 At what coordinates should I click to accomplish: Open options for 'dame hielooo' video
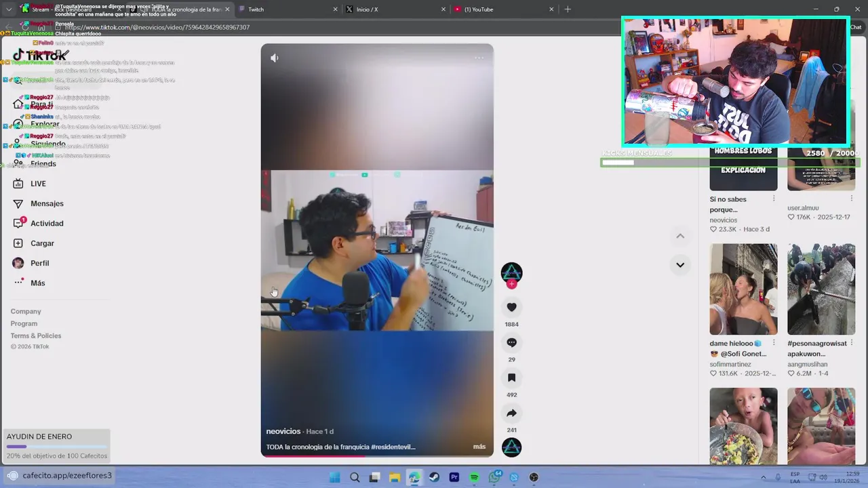tap(774, 344)
